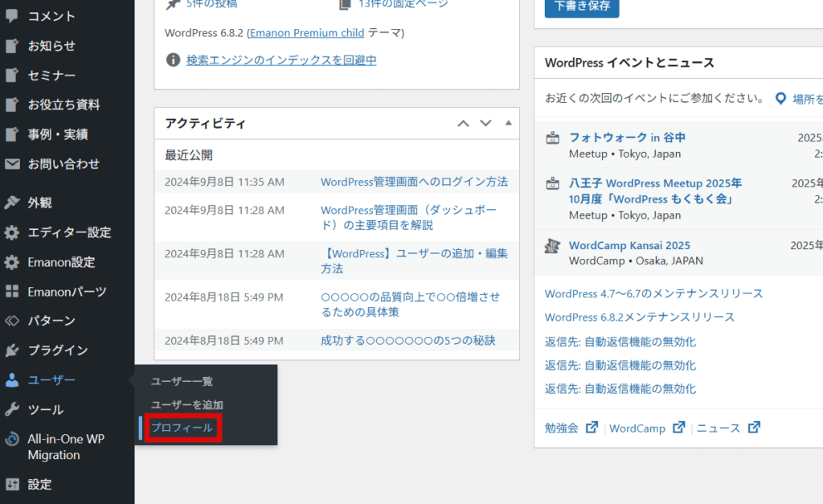Click the Comments speech bubble icon in sidebar
Screen dimensions: 823x504
(x=12, y=16)
